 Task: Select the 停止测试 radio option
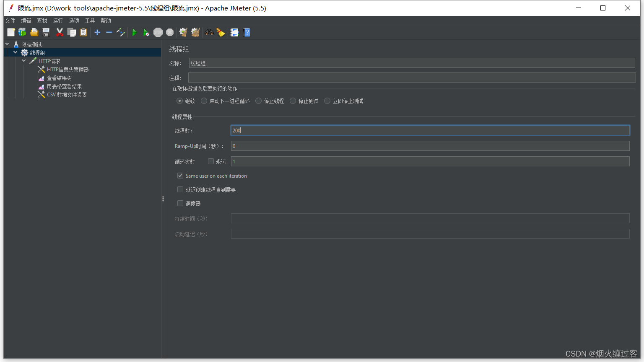pos(293,101)
